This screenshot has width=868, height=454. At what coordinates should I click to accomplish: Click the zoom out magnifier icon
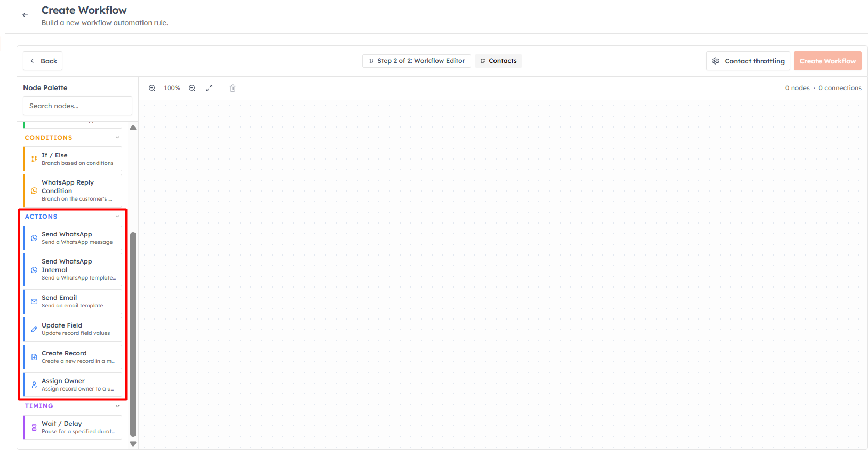point(192,88)
